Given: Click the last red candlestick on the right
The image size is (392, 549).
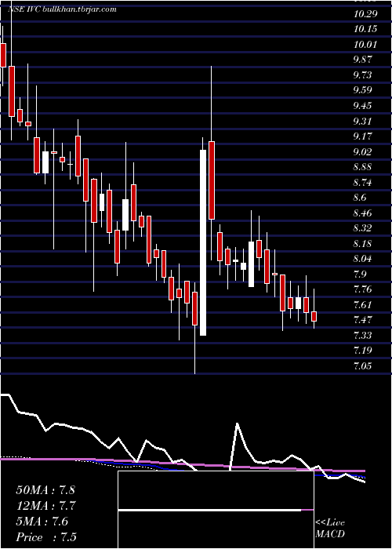Looking at the screenshot, I should click(x=314, y=316).
